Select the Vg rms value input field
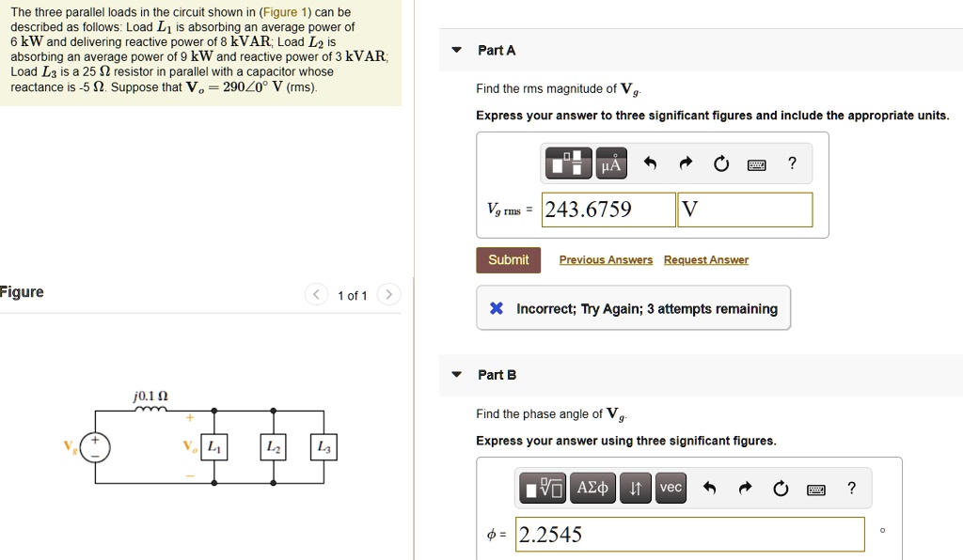 click(x=608, y=210)
